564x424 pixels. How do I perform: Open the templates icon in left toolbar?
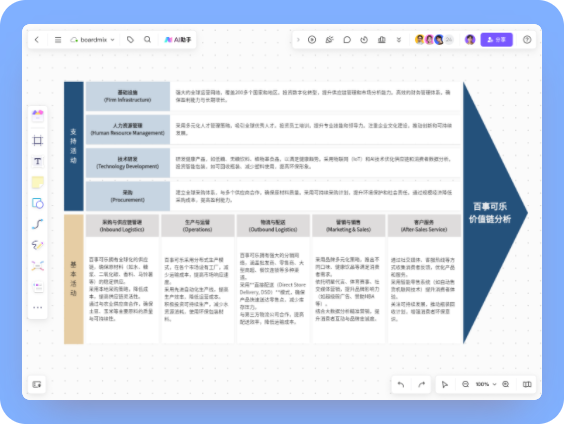(38, 116)
